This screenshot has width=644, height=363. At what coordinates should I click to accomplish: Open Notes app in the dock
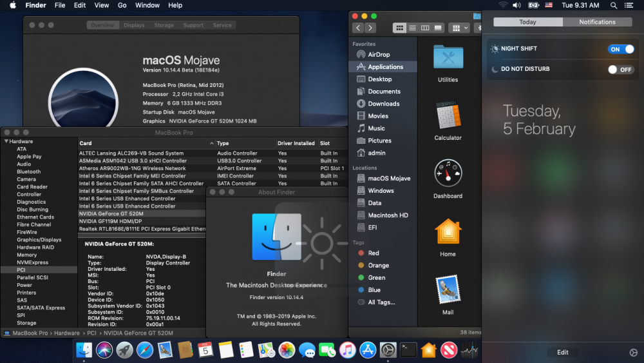pyautogui.click(x=226, y=350)
